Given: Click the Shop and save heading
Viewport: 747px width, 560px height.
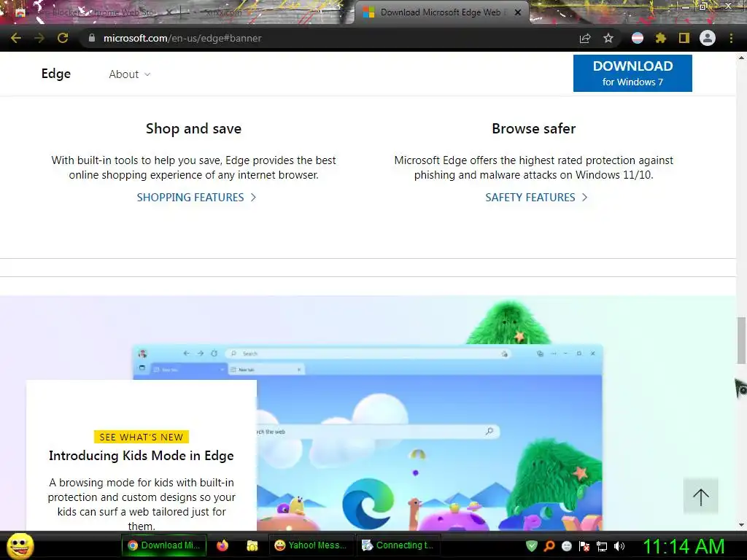Looking at the screenshot, I should [x=193, y=128].
